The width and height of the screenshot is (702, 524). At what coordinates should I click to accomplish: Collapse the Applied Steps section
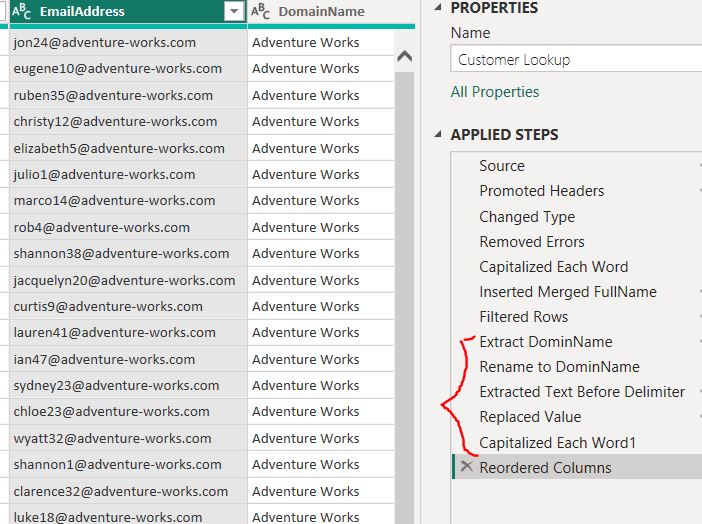click(440, 135)
